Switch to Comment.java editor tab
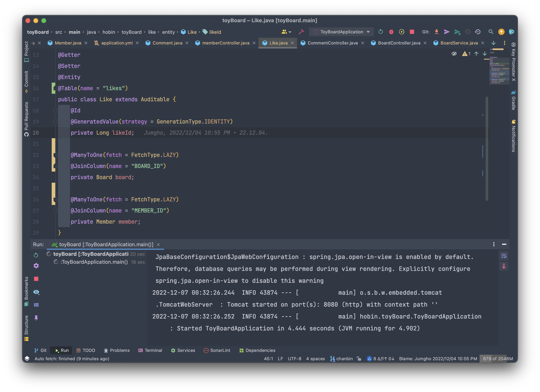This screenshot has height=392, width=540. point(167,43)
